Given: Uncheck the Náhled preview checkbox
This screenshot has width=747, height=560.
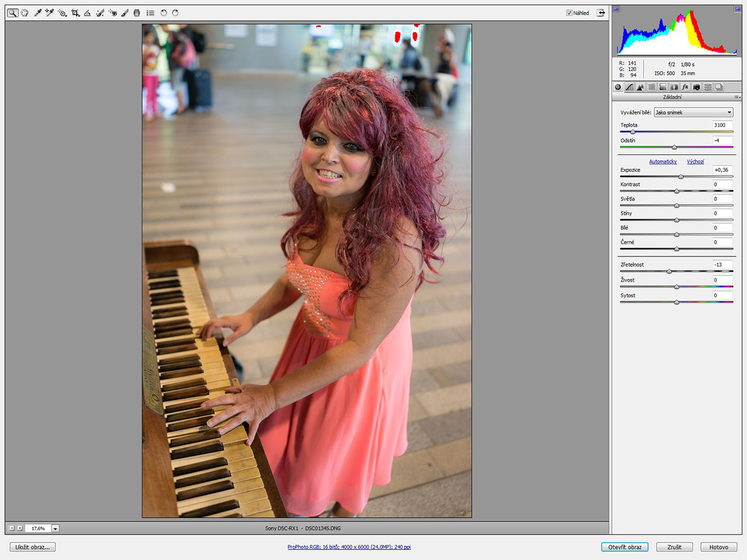Looking at the screenshot, I should click(x=569, y=13).
